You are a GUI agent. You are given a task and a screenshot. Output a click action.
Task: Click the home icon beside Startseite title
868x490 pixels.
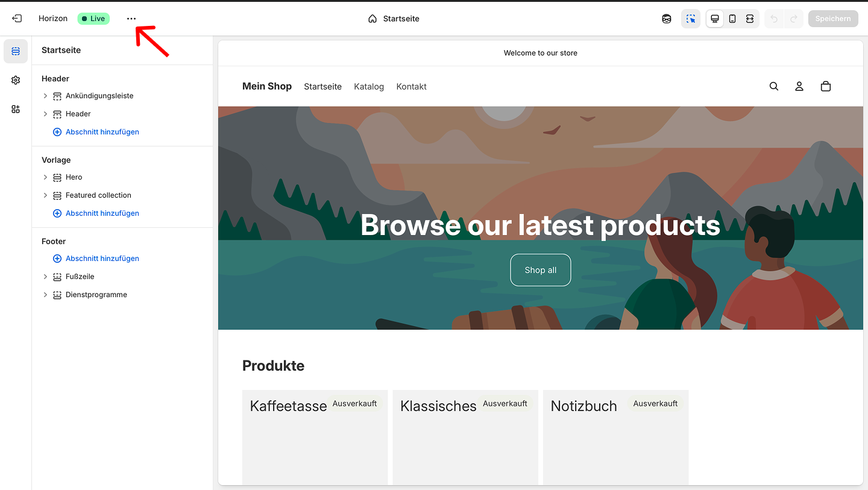click(373, 19)
